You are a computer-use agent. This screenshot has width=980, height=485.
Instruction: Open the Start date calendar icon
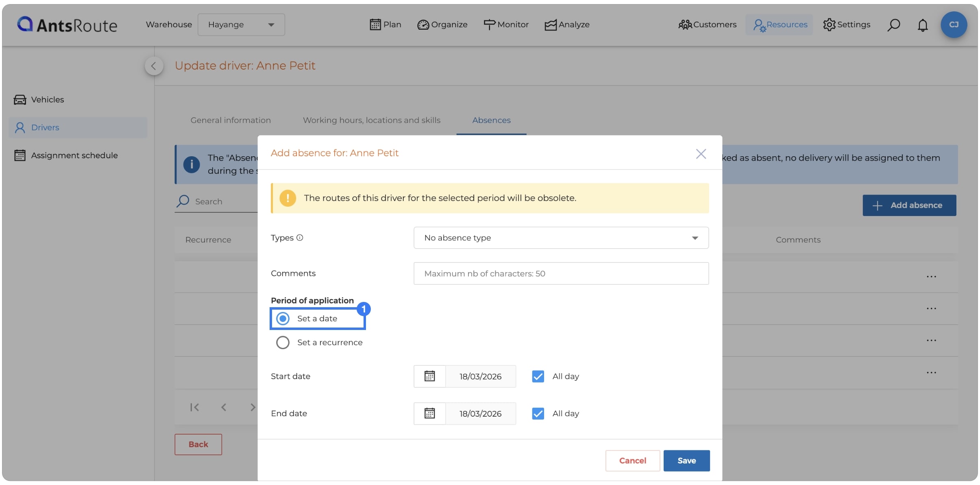[429, 376]
